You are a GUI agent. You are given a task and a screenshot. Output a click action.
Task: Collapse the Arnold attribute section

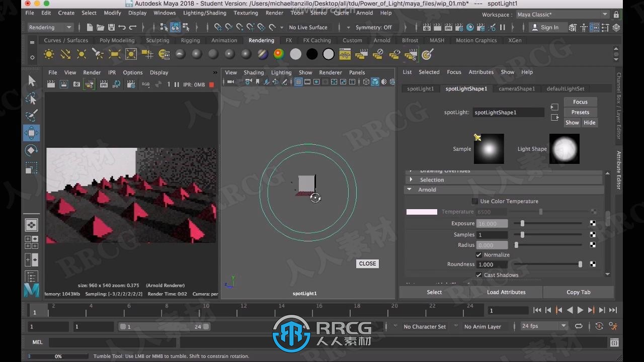click(x=410, y=190)
